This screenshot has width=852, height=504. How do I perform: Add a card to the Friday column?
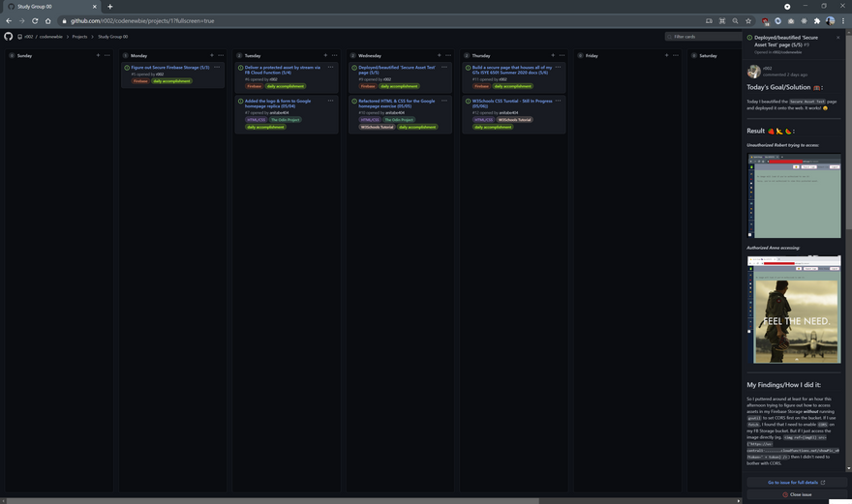pyautogui.click(x=666, y=55)
